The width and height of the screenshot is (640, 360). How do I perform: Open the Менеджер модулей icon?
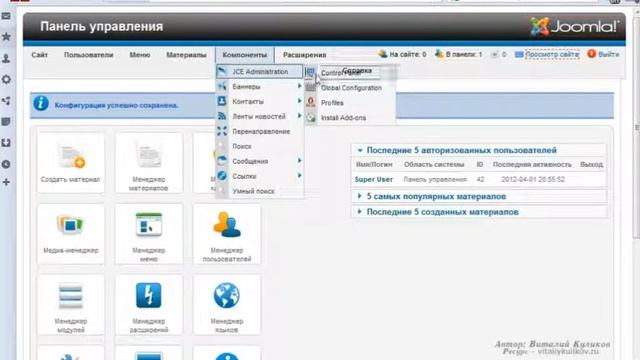[71, 304]
